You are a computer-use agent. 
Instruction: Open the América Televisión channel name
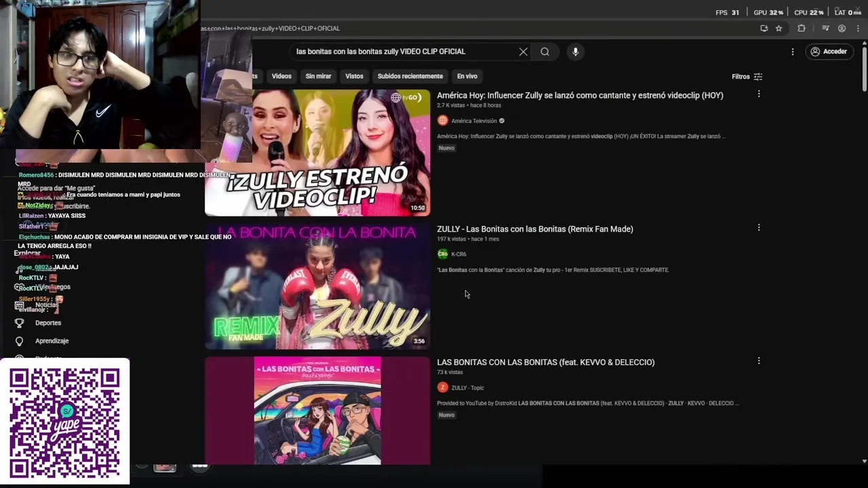474,121
